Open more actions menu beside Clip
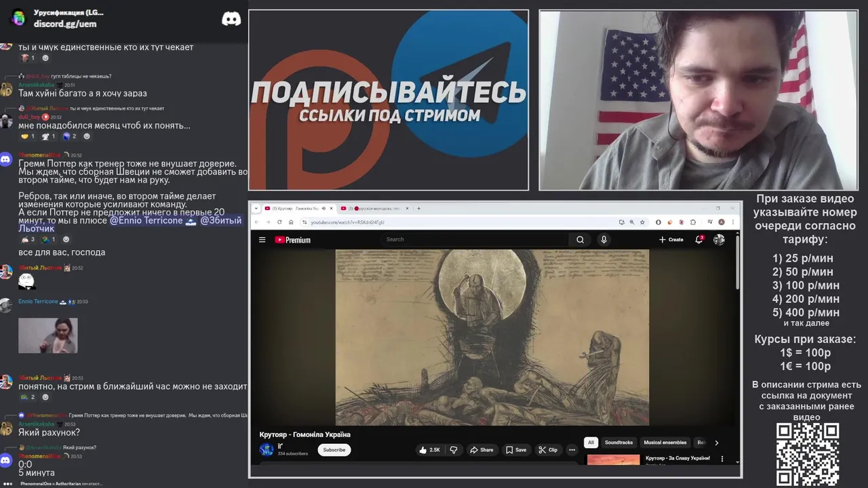The width and height of the screenshot is (868, 488). (572, 449)
